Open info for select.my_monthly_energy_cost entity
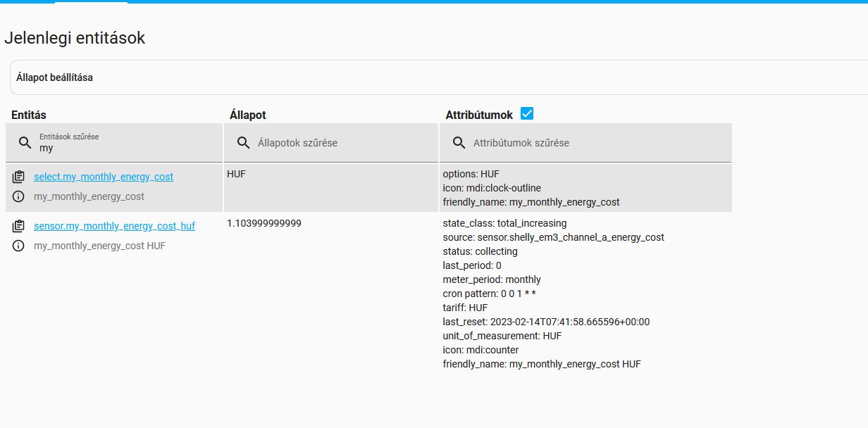Screen dimensions: 868x428 coord(18,196)
